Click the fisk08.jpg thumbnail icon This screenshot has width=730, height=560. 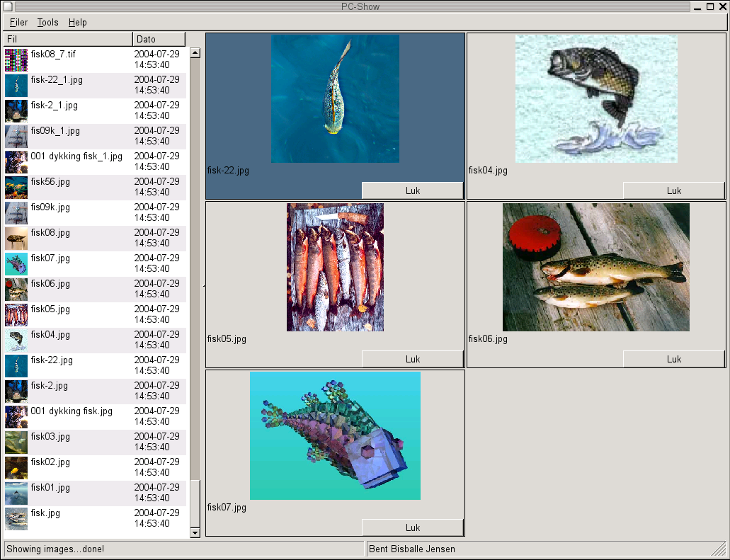(16, 239)
